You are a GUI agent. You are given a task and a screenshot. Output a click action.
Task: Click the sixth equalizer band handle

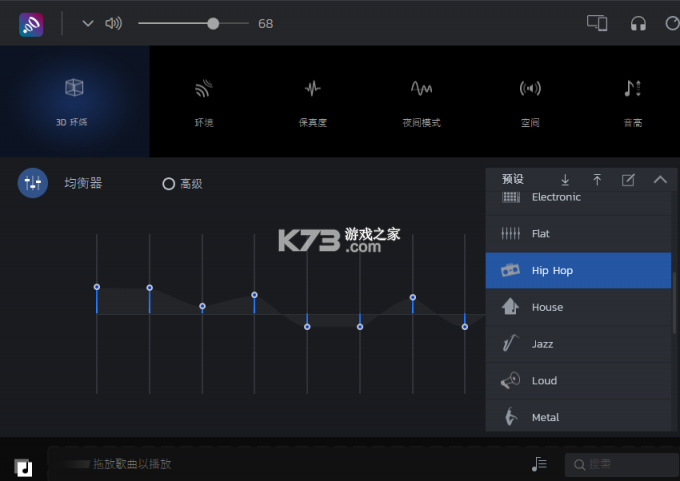(360, 327)
